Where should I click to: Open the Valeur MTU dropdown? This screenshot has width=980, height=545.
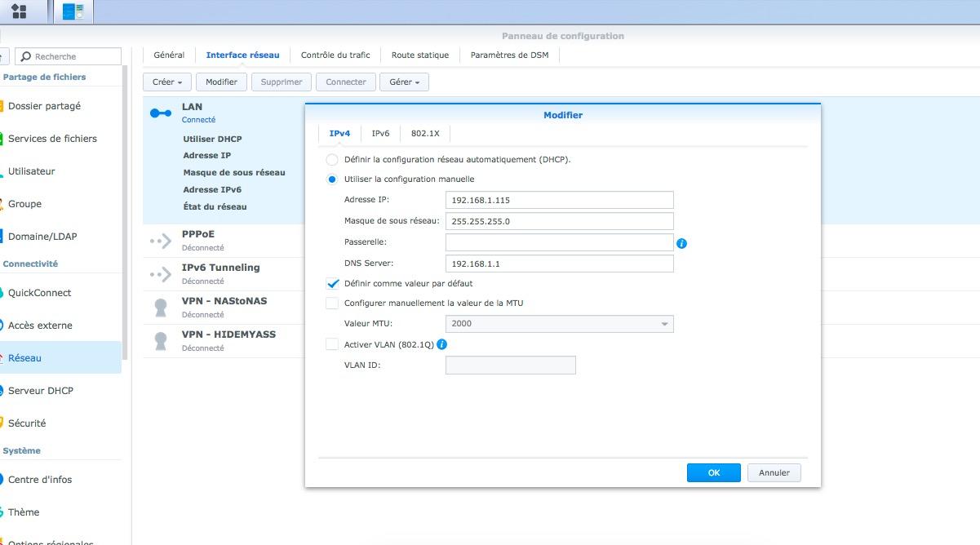559,324
